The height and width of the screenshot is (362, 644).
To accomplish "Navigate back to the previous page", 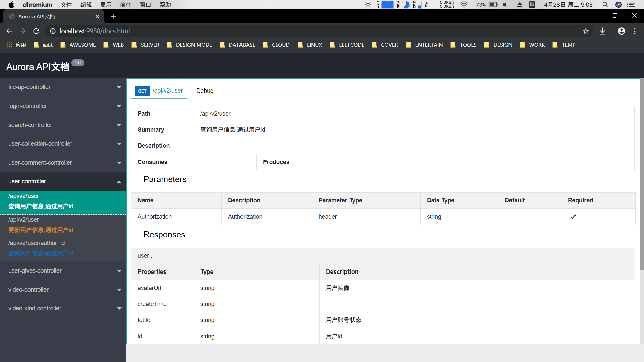I will [x=9, y=31].
